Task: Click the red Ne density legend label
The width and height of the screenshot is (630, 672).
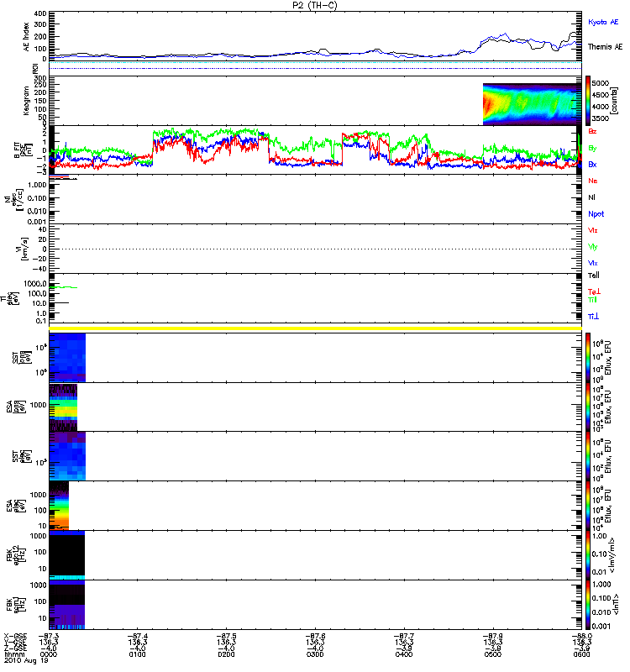Action: point(593,181)
